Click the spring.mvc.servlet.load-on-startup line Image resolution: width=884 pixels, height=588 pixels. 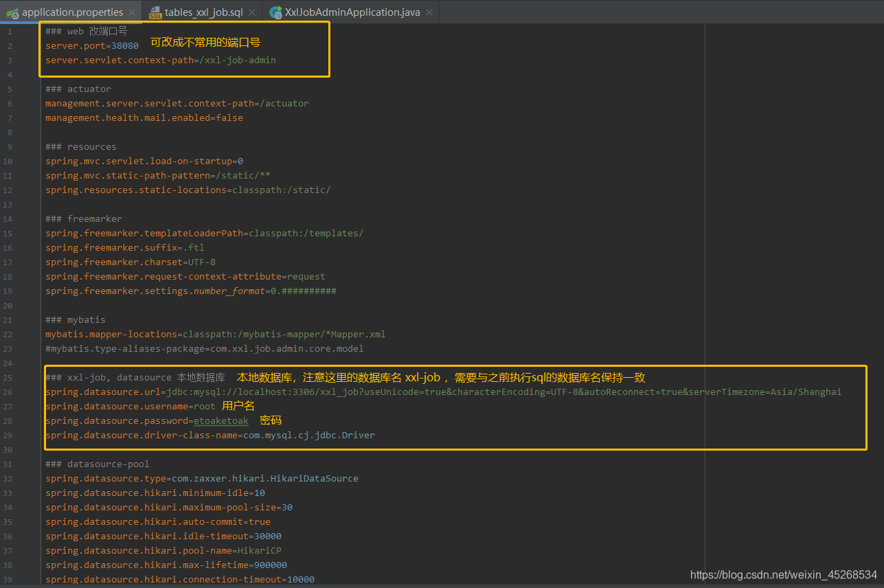click(144, 161)
